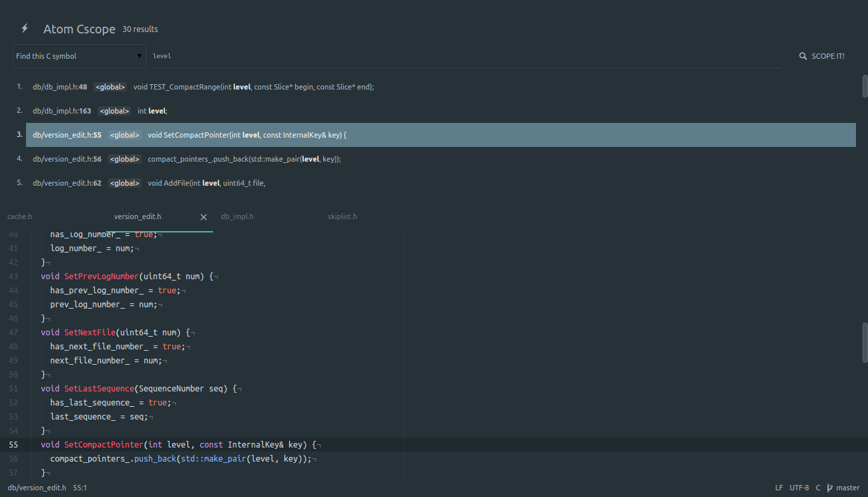Open result 5 db/version_edit.h:62 AddFile

441,183
